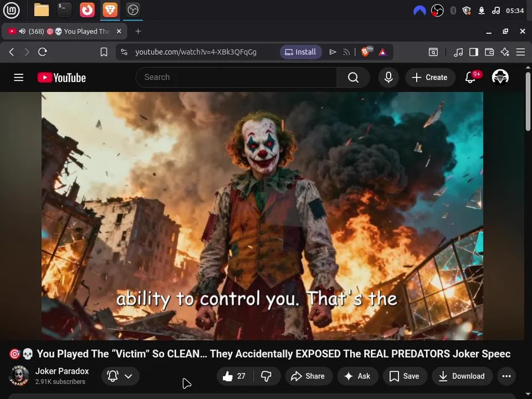Click the NordVPN tray icon
The height and width of the screenshot is (399, 532).
(420, 11)
